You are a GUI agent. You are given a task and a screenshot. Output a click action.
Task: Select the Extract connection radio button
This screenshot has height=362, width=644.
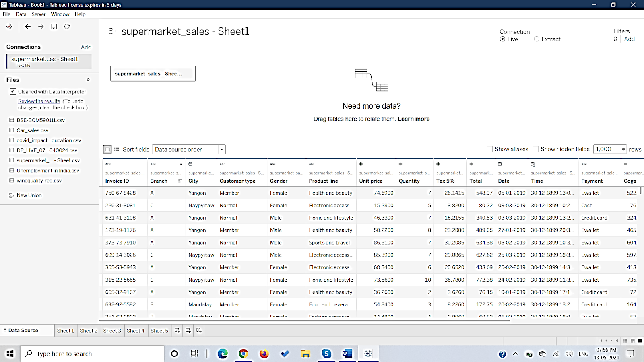pos(537,39)
